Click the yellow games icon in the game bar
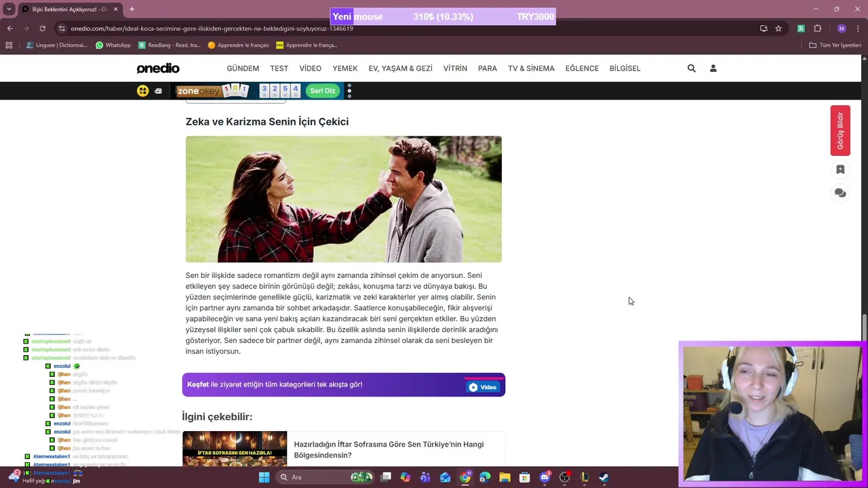Viewport: 868px width, 488px height. [x=142, y=91]
